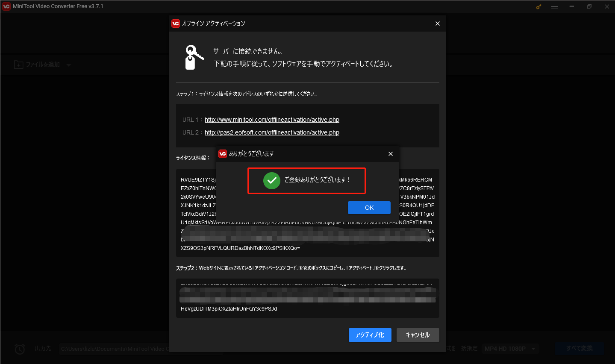Image resolution: width=615 pixels, height=364 pixels.
Task: Click the ステップ1 instruction text
Action: [247, 94]
